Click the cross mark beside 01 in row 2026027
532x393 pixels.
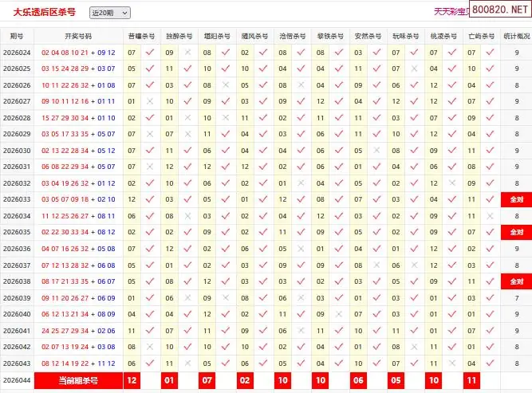[x=150, y=101]
